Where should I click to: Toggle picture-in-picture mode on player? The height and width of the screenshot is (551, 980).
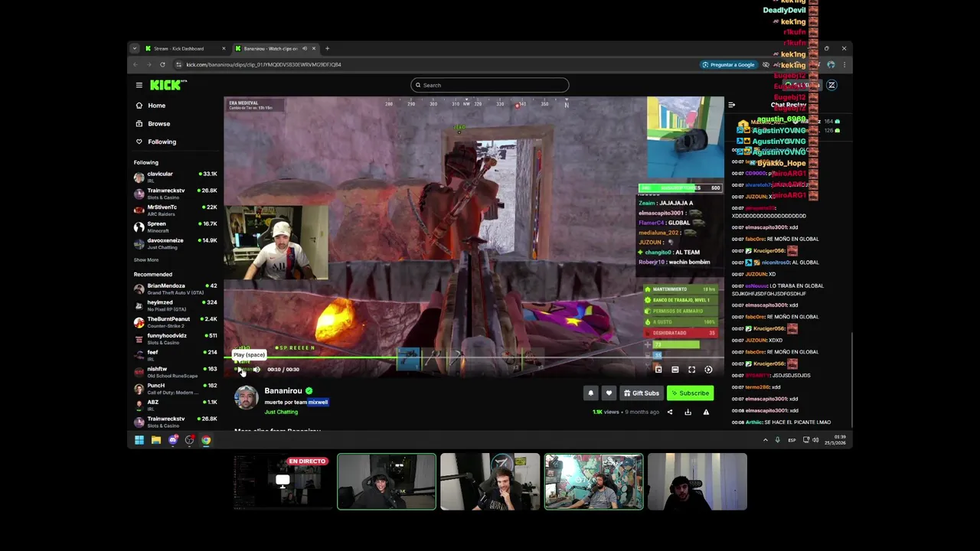pos(658,370)
